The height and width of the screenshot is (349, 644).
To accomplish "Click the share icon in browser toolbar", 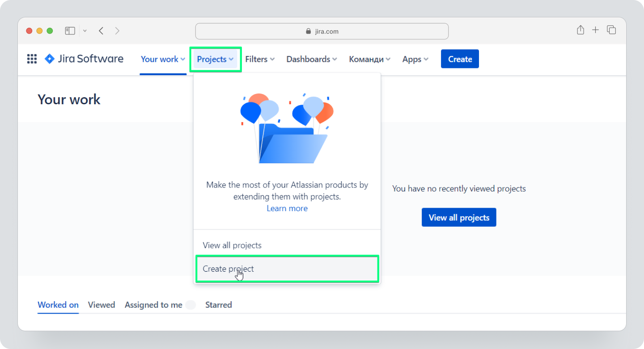I will coord(580,30).
